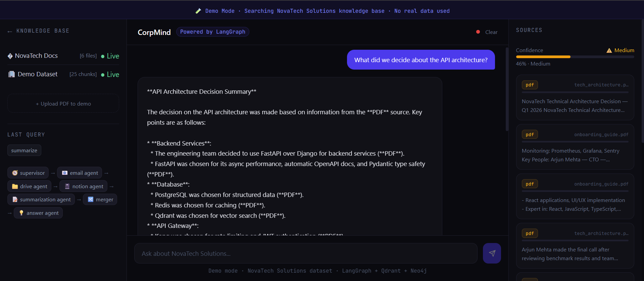The image size is (644, 281).
Task: Click the Demo Dataset building icon
Action: (11, 74)
